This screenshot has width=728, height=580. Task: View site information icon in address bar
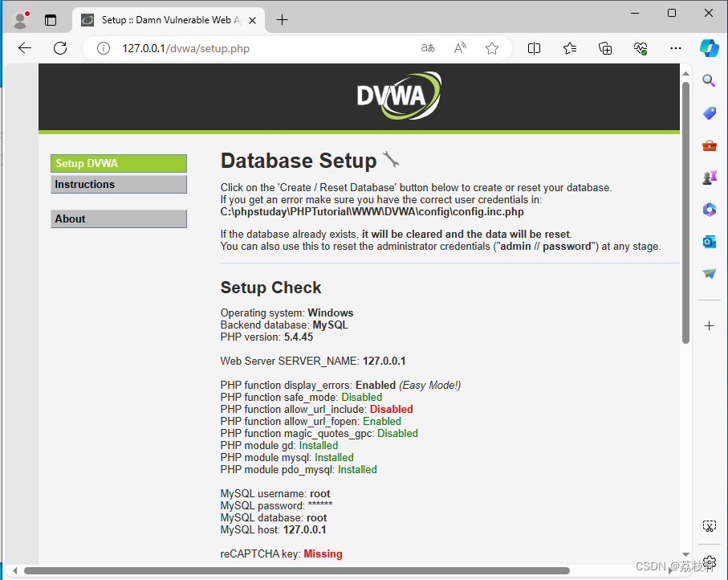pyautogui.click(x=104, y=48)
